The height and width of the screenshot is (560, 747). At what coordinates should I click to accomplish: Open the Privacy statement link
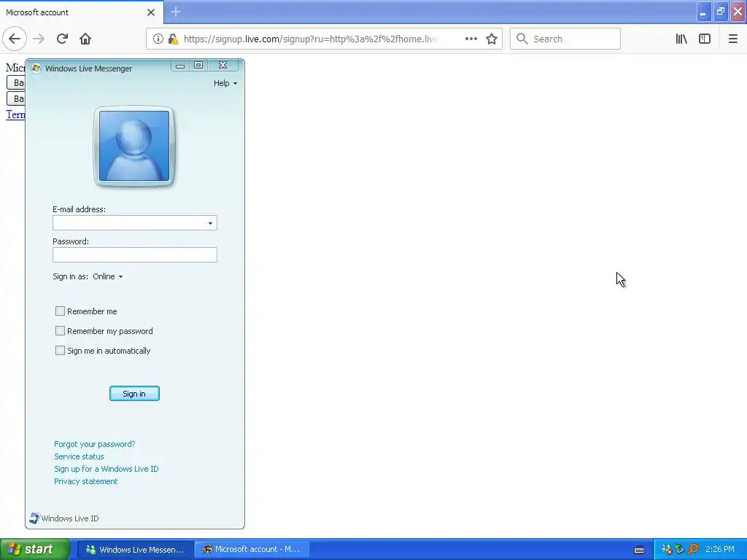click(86, 481)
